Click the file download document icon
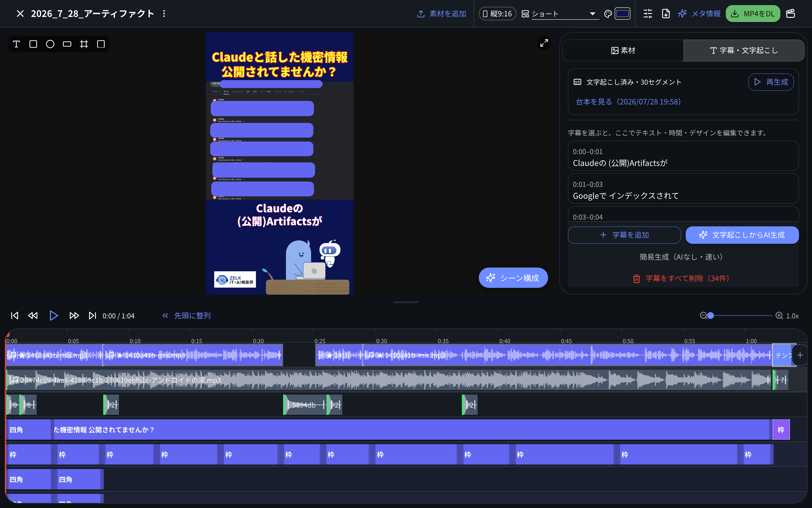 pos(666,14)
